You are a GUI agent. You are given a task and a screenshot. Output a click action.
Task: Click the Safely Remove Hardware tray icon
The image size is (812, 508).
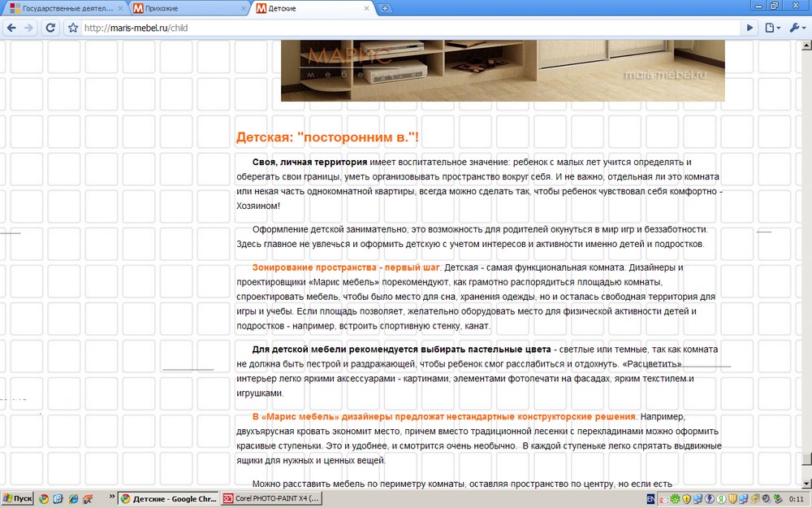(778, 499)
